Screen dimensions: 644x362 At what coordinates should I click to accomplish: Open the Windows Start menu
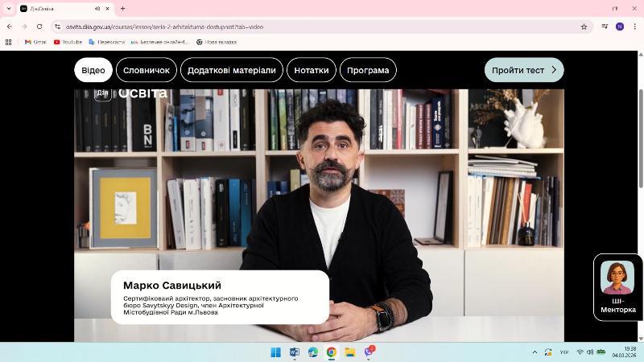(275, 352)
